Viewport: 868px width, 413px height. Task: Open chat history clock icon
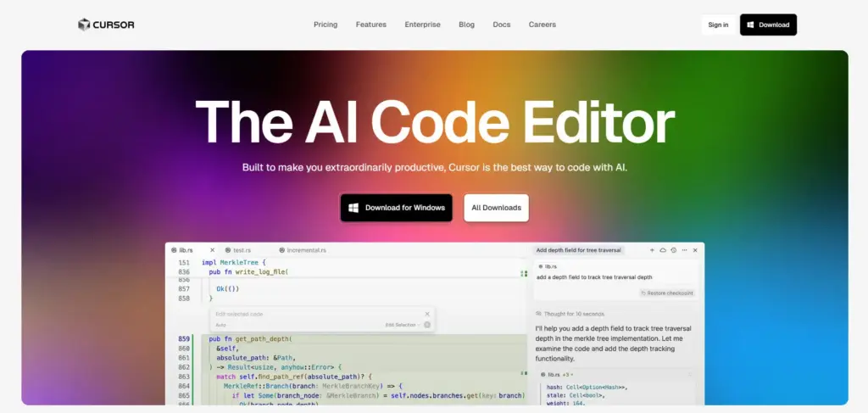(673, 250)
